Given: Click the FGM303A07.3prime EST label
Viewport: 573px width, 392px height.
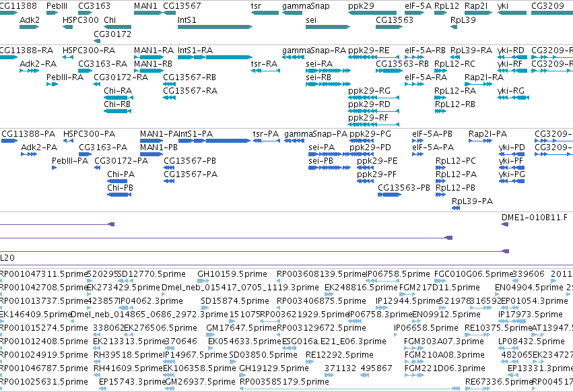Looking at the screenshot, I should coord(444,341).
